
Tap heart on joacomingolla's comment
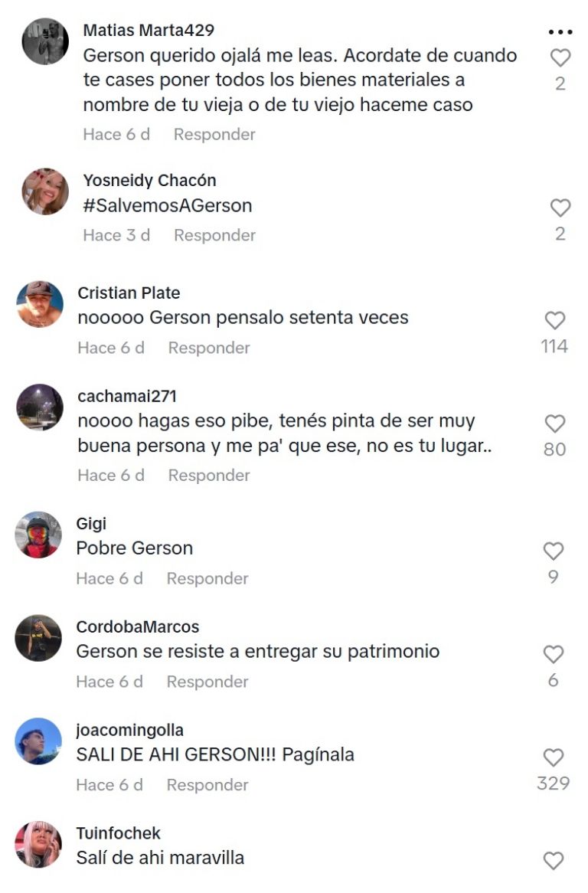coord(554,757)
